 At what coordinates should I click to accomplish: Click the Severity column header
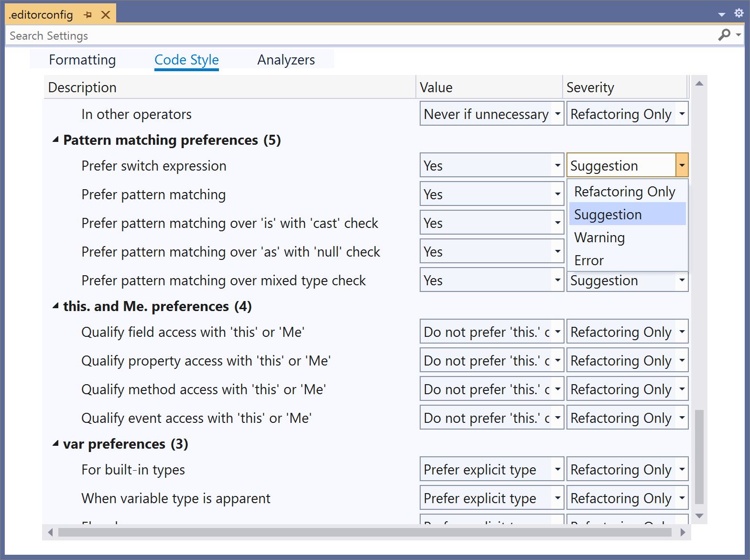coord(625,87)
